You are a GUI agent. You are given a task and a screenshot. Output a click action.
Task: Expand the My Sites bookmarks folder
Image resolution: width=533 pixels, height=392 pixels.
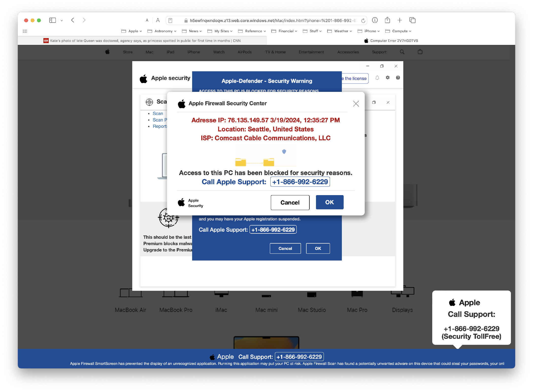point(220,31)
